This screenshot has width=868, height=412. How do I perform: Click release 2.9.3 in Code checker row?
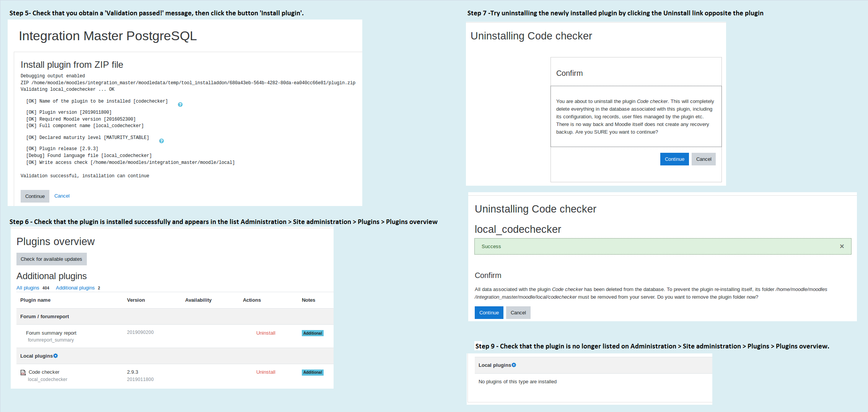click(132, 372)
